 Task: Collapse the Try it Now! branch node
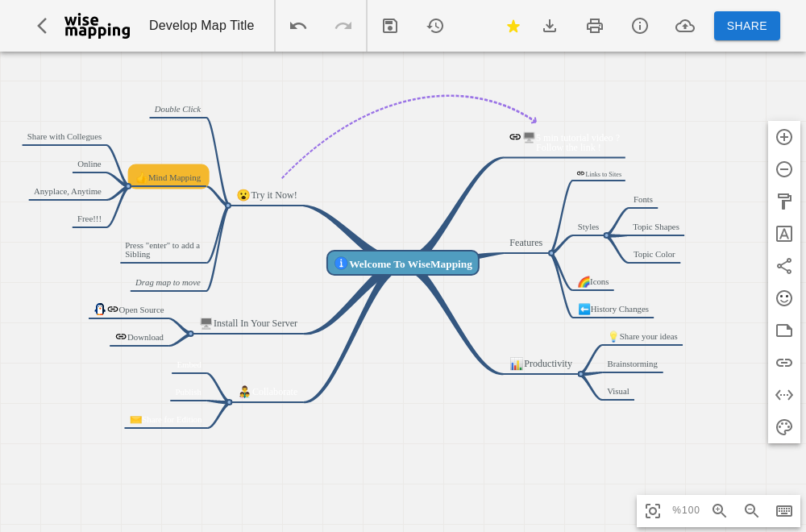[x=228, y=206]
